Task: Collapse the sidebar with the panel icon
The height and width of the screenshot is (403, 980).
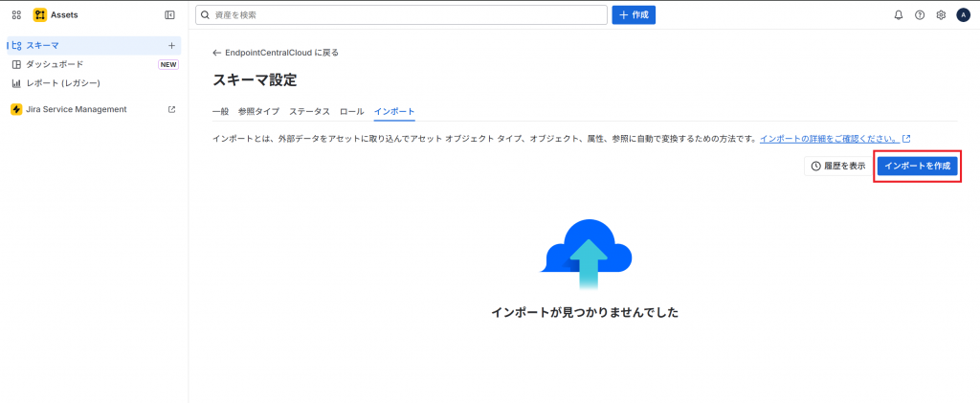Action: tap(169, 15)
